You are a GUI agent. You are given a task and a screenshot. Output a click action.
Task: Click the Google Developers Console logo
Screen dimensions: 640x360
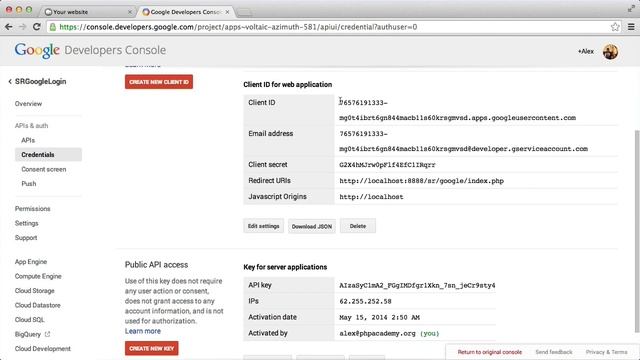coord(90,50)
